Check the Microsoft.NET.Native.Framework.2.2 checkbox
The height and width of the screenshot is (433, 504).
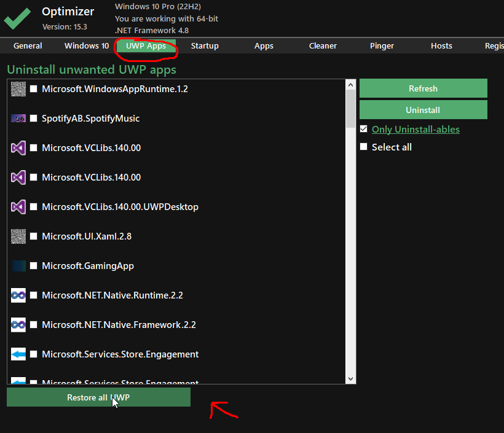pyautogui.click(x=33, y=325)
